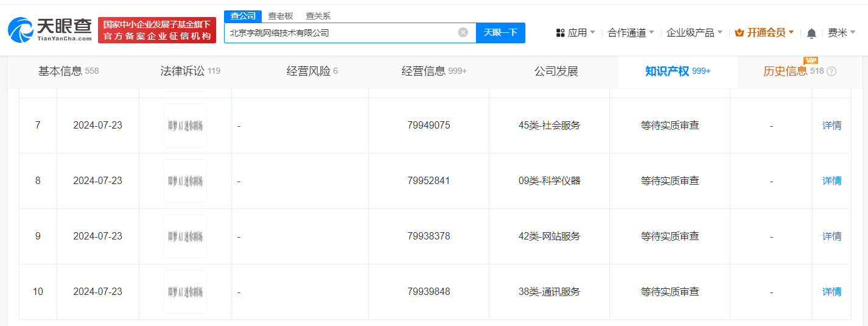This screenshot has width=868, height=326.
Task: Click the 应用 grid icon
Action: click(x=561, y=33)
